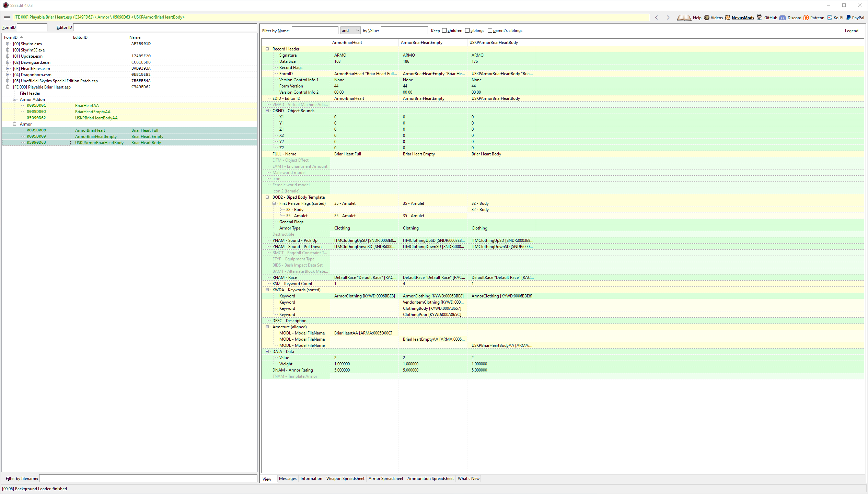
Task: Click the SSEEdit app icon in title bar
Action: coord(5,5)
